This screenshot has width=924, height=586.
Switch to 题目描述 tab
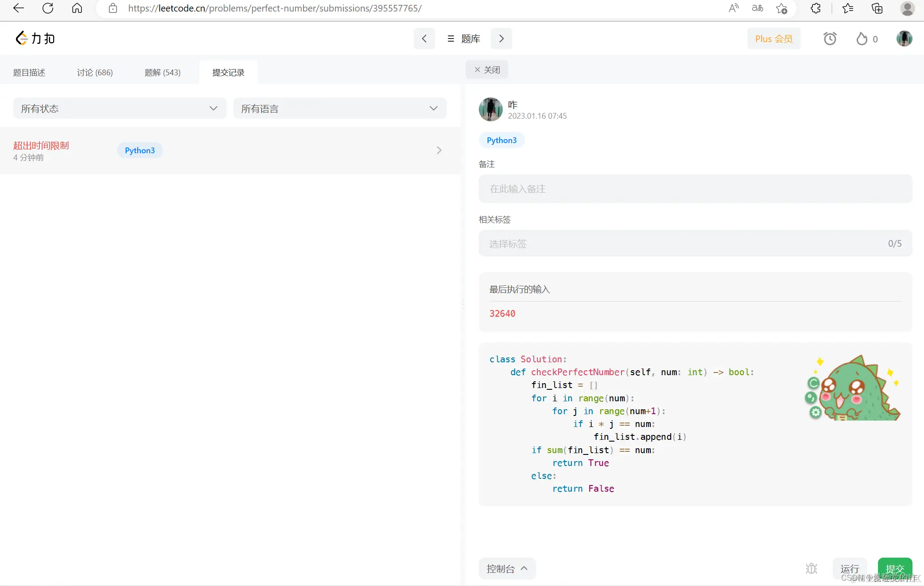coord(29,72)
